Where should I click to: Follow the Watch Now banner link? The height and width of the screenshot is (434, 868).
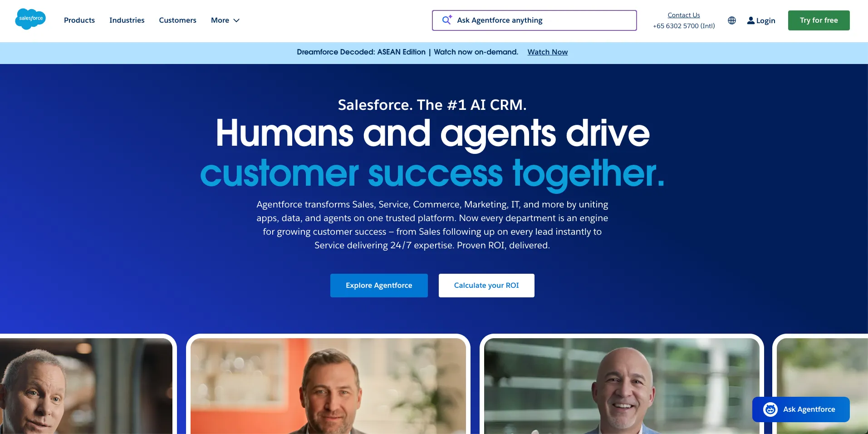(548, 52)
